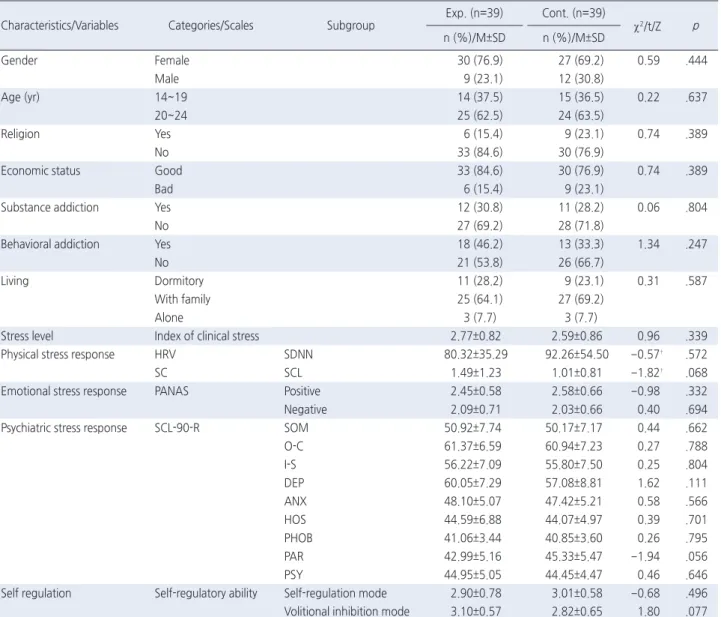Screen dimensions: 721x617
Task: Select the Emotional stress response label
Action: tap(63, 391)
